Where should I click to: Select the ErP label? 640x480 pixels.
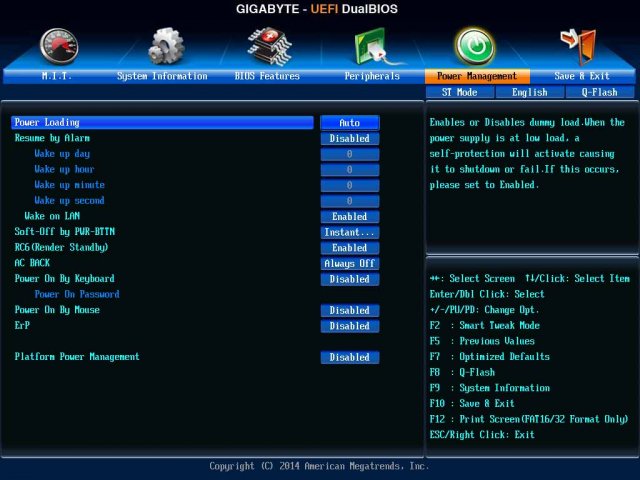coord(22,325)
